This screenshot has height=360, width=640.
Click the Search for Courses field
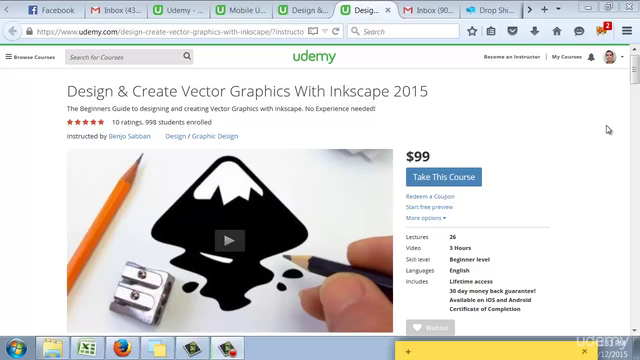point(124,57)
